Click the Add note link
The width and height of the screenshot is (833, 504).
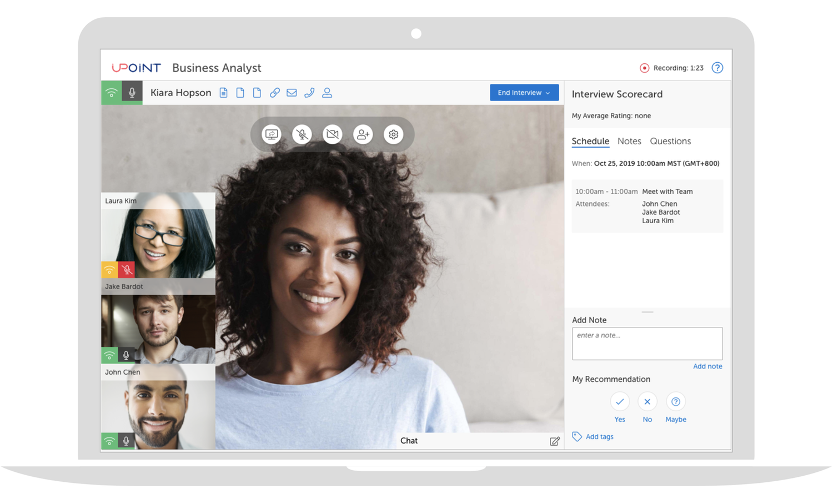707,366
